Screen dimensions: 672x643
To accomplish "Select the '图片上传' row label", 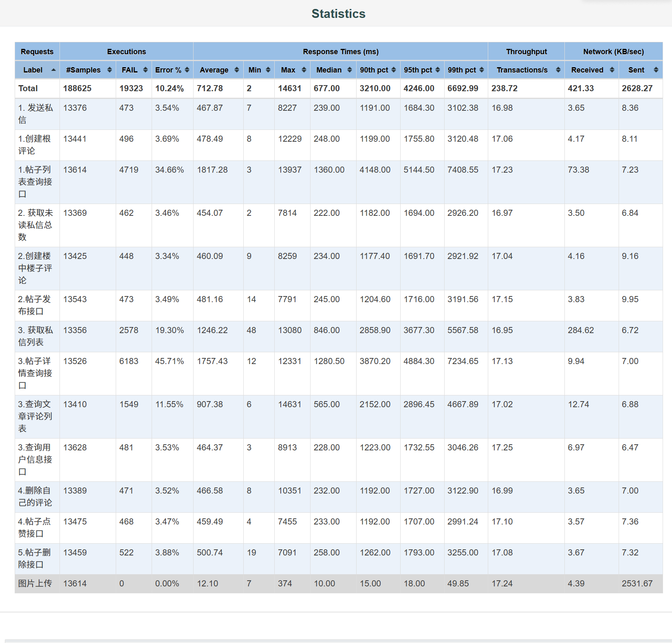I will point(35,584).
